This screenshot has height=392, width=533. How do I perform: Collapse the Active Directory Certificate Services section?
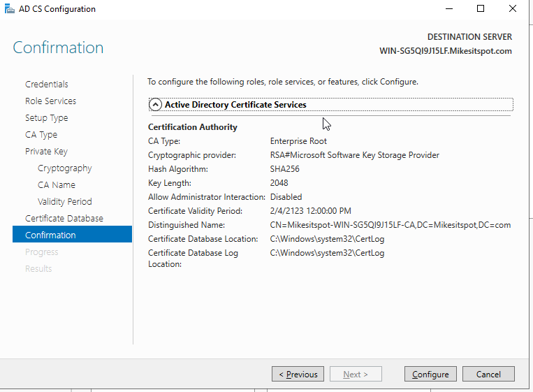click(155, 105)
